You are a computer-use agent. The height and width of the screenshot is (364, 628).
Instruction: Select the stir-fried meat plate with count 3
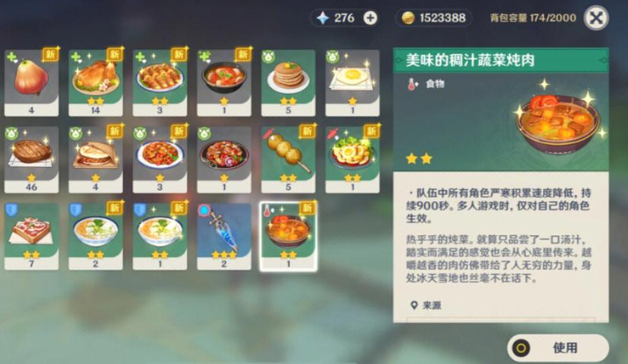click(x=159, y=159)
